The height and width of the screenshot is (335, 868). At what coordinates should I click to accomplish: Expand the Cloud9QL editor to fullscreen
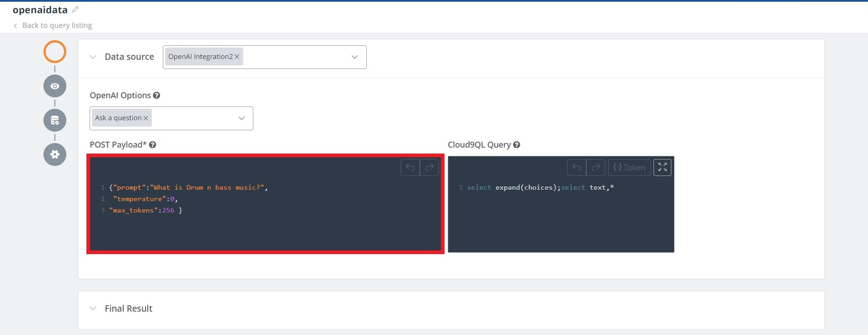pos(662,167)
